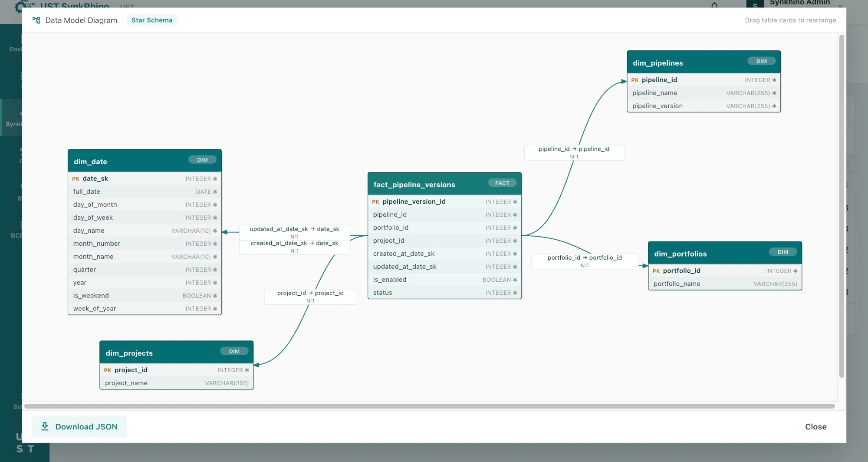The height and width of the screenshot is (462, 868).
Task: Select the pipeline_name row in dim_pipelines
Action: 704,93
